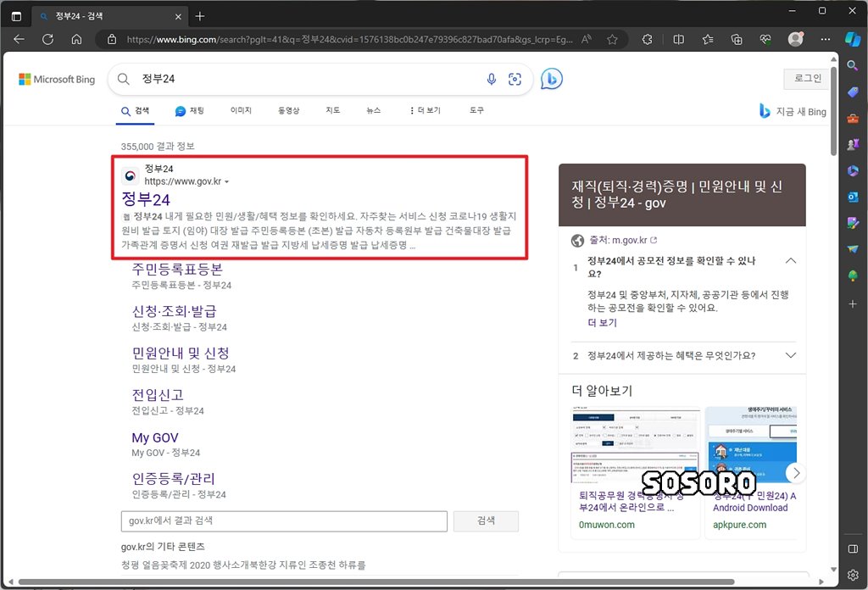The image size is (868, 590).
Task: Open Extensions puzzle icon
Action: (x=647, y=39)
